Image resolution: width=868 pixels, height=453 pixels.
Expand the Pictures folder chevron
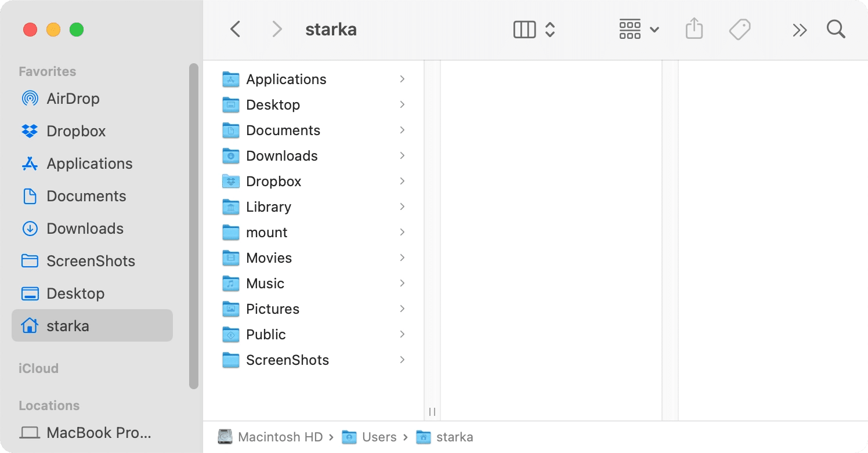[402, 309]
